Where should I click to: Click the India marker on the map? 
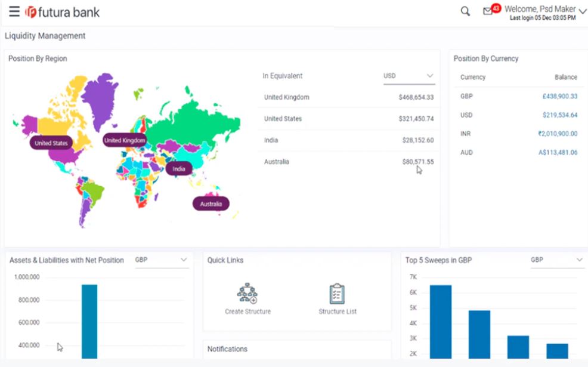[x=179, y=169]
